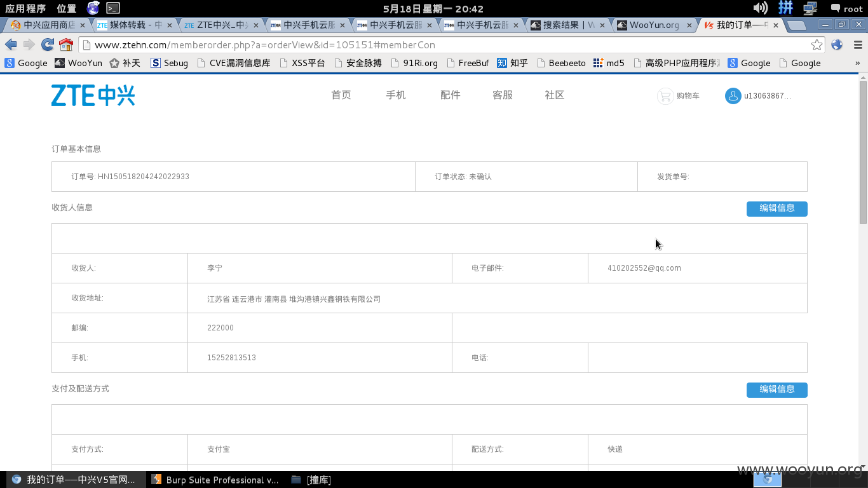Launch the terminal from the top panel
The width and height of the screenshot is (868, 488).
click(112, 8)
